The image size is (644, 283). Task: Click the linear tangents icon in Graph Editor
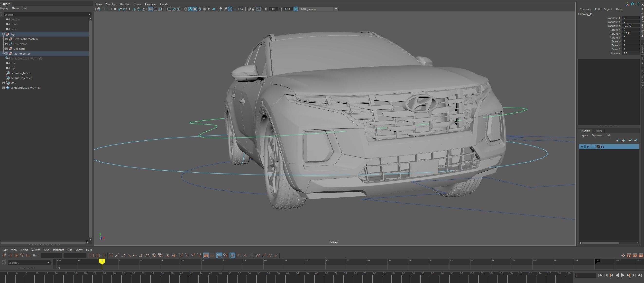pos(129,255)
